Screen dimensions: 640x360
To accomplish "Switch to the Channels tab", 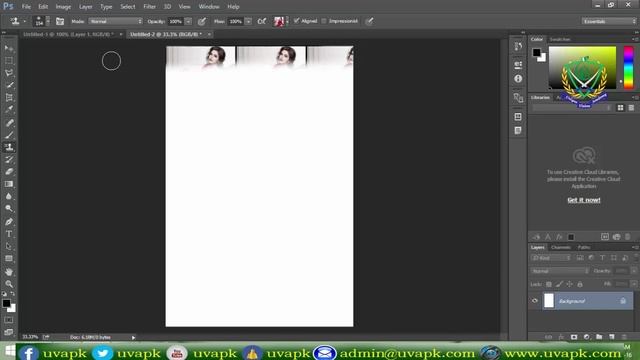I will [x=560, y=247].
